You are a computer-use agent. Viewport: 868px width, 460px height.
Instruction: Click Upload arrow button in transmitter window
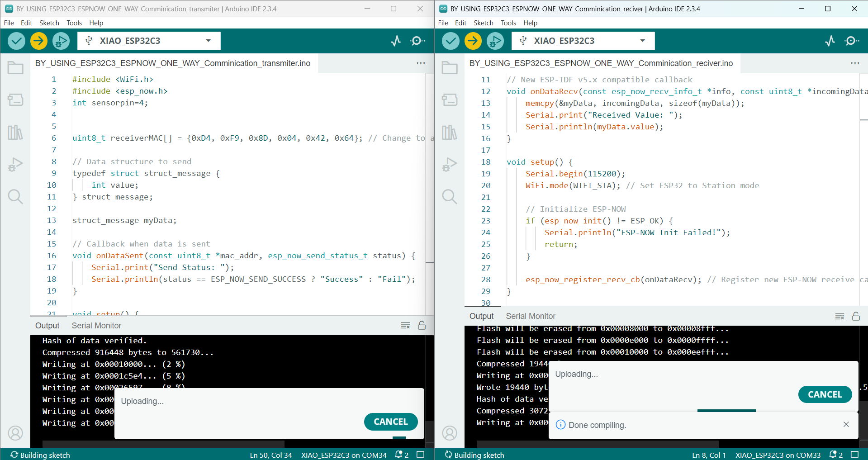coord(39,41)
